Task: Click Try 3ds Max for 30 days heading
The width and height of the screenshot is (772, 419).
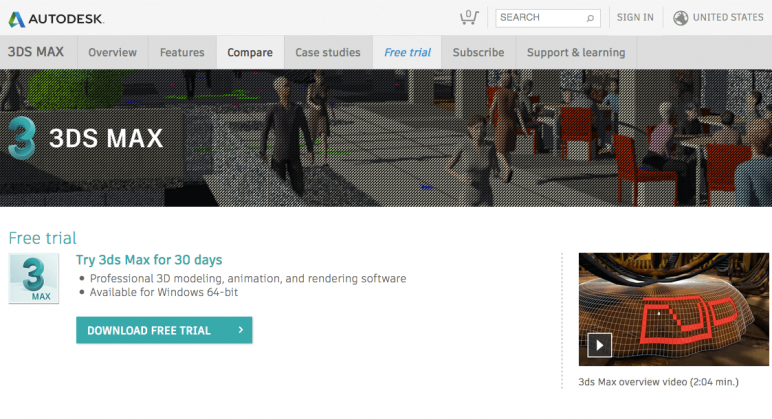Action: (x=149, y=260)
